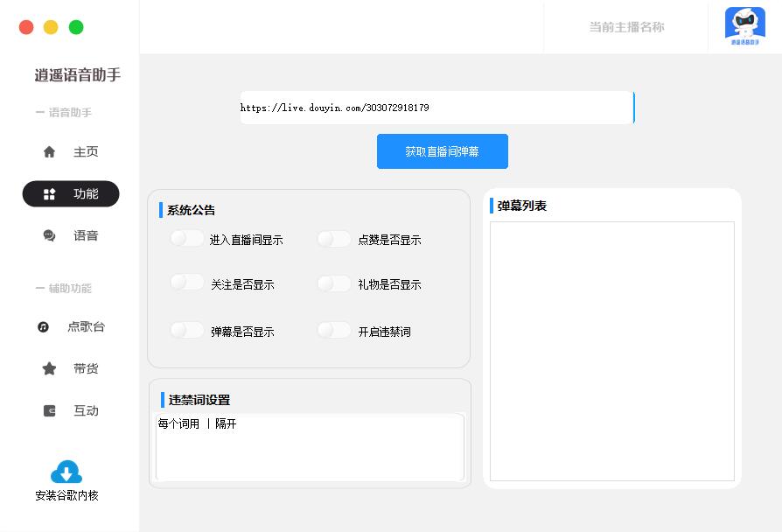Turn on the 关注是否显示 switch
The height and width of the screenshot is (532, 782).
click(187, 283)
